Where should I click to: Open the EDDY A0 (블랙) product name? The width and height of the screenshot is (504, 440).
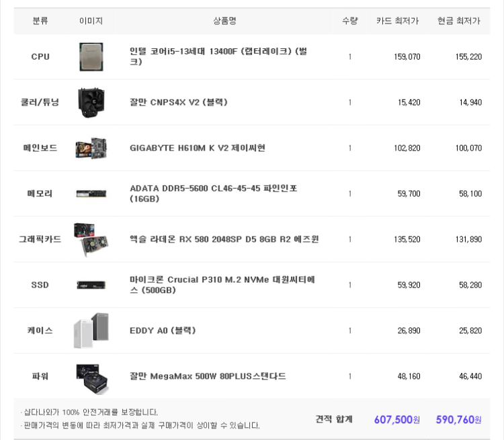pos(163,331)
